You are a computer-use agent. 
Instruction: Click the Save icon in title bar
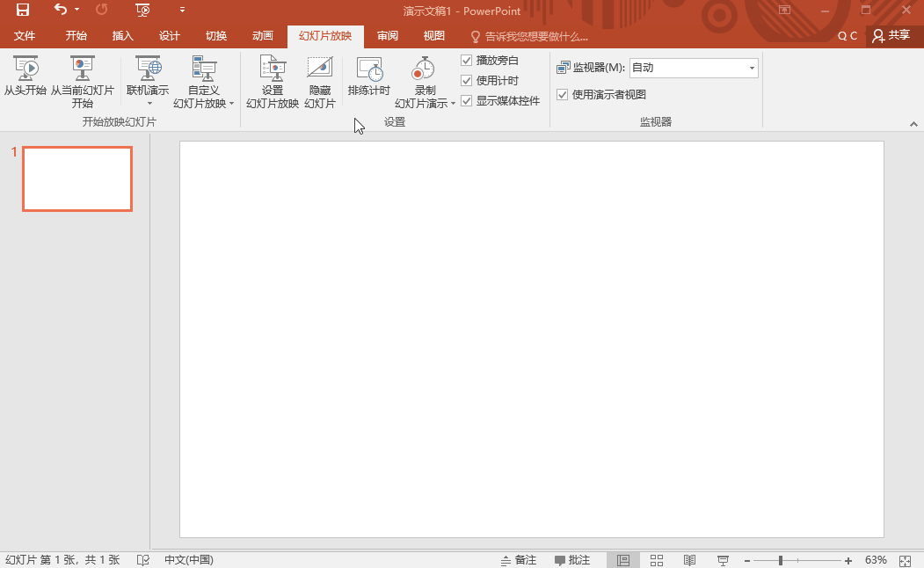click(x=23, y=11)
